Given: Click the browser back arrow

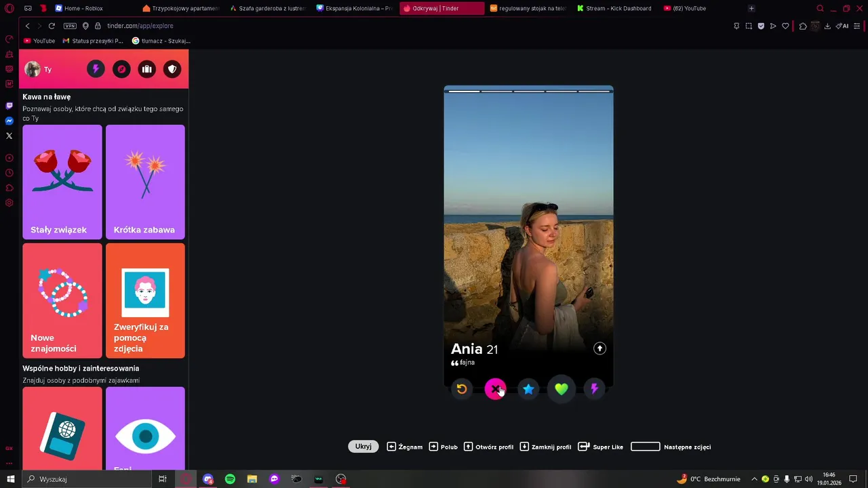Looking at the screenshot, I should (x=27, y=26).
